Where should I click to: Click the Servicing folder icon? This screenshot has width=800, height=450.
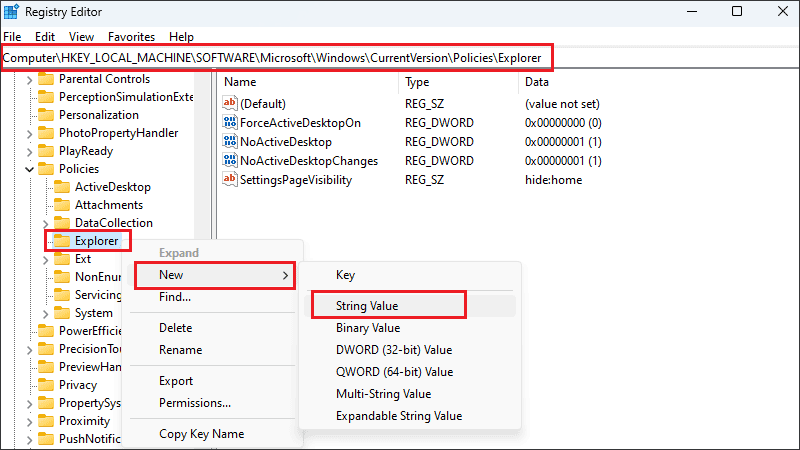click(62, 295)
